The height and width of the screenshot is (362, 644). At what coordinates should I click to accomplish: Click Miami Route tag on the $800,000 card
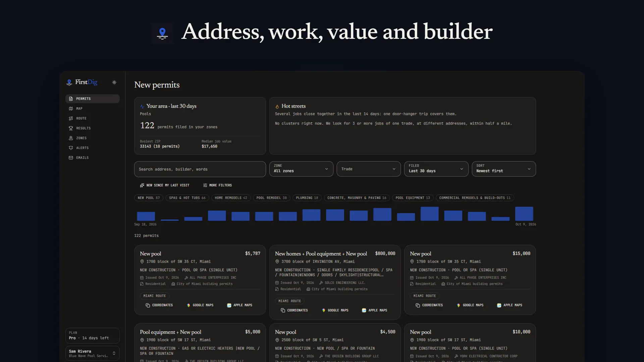(x=289, y=301)
